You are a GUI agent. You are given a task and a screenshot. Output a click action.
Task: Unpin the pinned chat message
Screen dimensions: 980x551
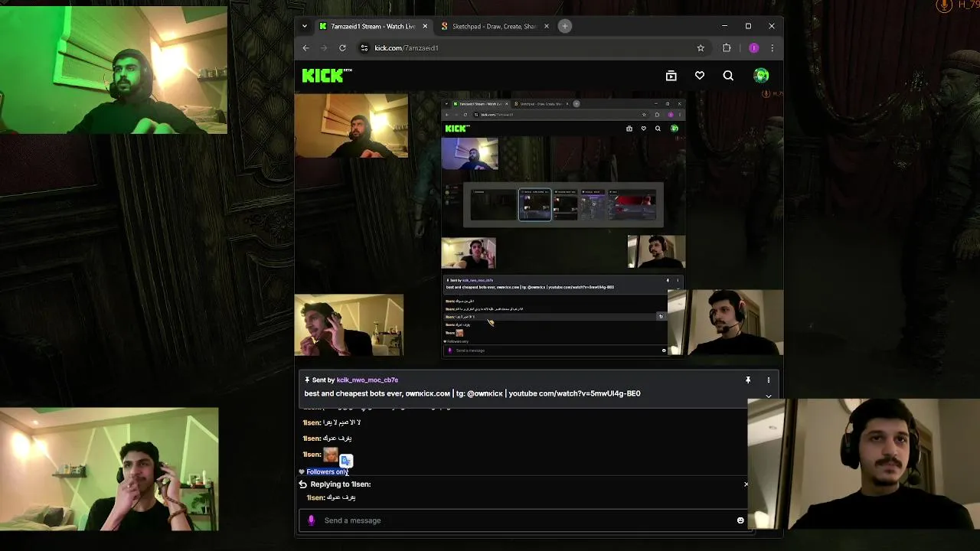click(748, 380)
